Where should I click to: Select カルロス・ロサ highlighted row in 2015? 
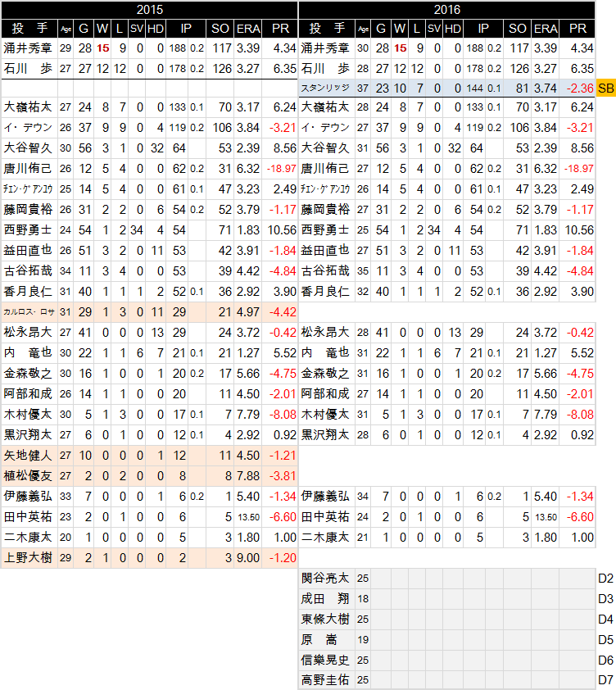point(150,312)
